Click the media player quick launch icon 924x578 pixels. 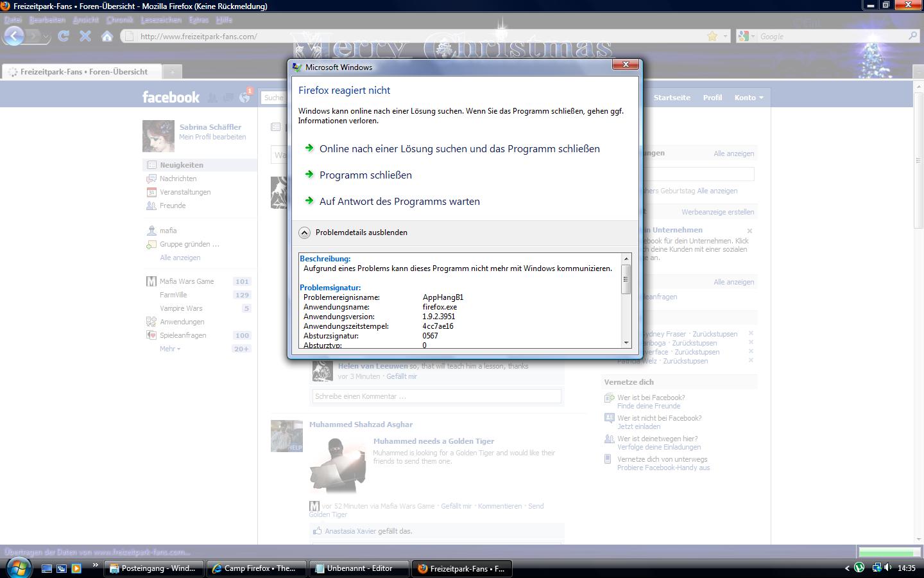point(76,568)
